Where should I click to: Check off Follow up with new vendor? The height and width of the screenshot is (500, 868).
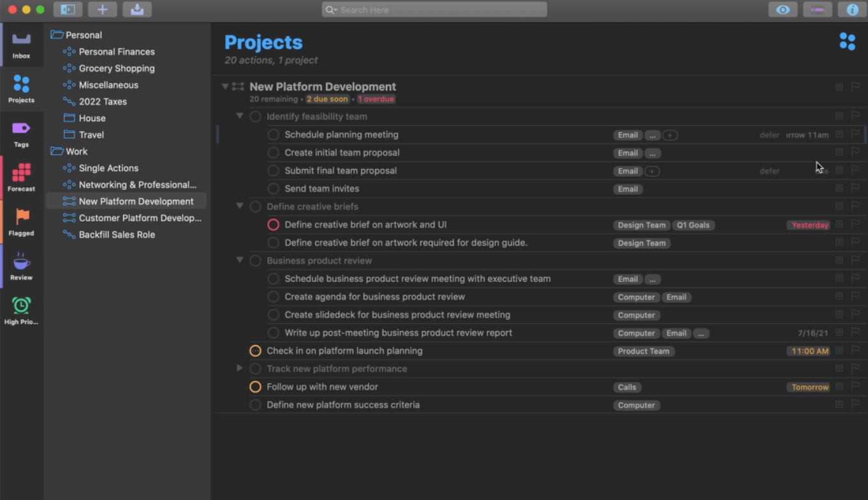[255, 387]
